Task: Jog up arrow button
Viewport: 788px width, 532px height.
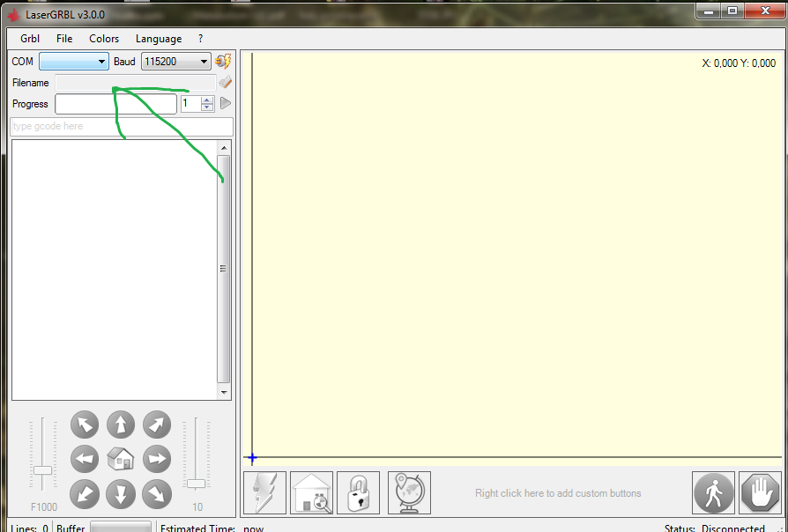Action: pos(121,425)
